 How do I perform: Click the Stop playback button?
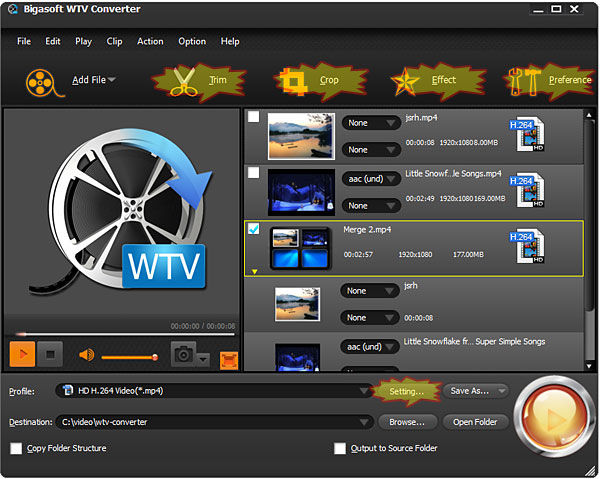pos(50,354)
